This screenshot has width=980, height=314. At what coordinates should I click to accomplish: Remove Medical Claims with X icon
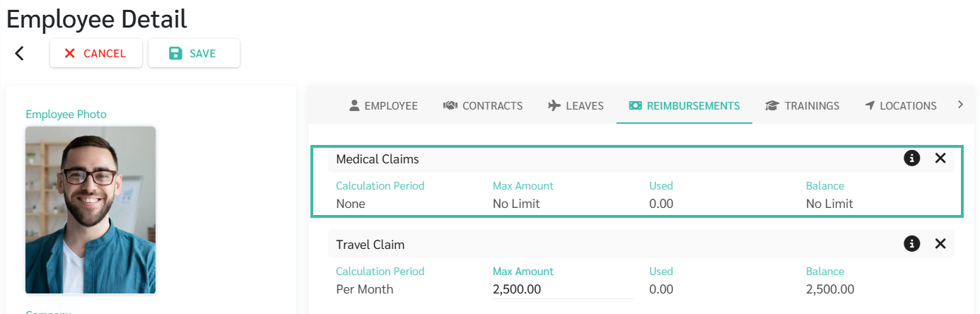coord(940,158)
